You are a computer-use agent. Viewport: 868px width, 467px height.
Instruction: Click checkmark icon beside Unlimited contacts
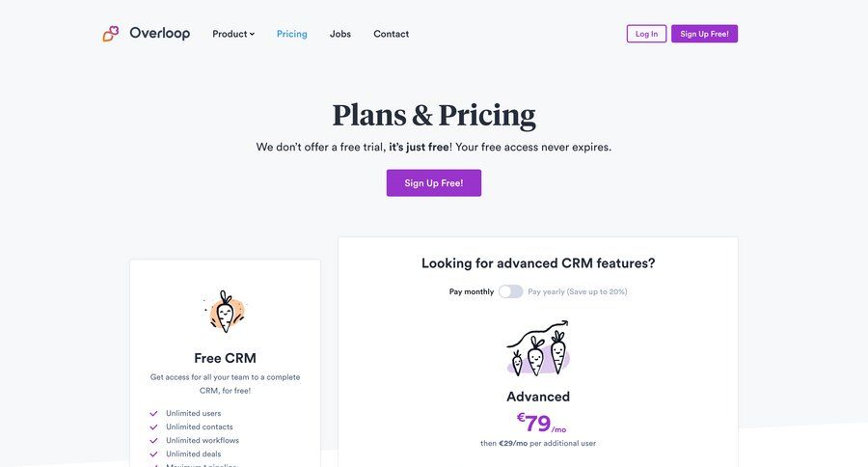point(153,427)
